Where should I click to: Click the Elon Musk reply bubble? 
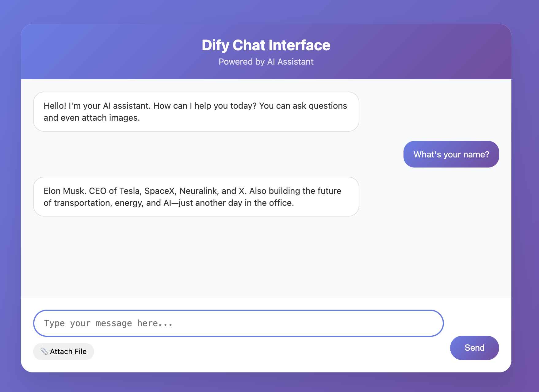196,197
